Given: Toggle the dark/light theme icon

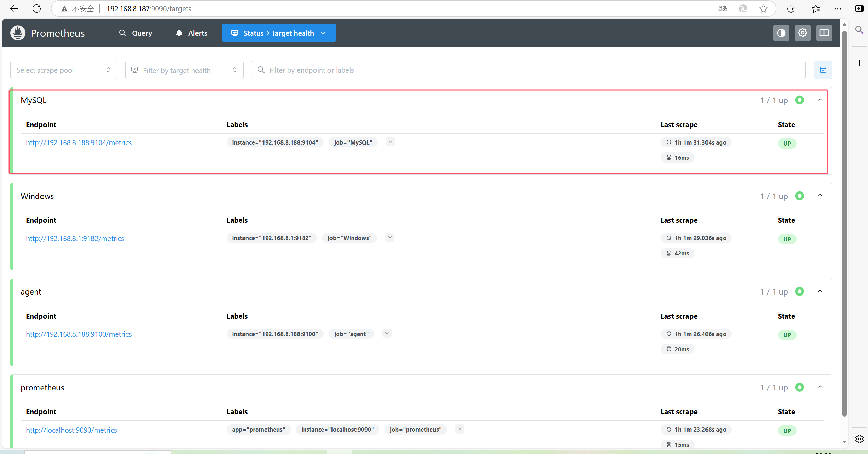Looking at the screenshot, I should coord(781,33).
